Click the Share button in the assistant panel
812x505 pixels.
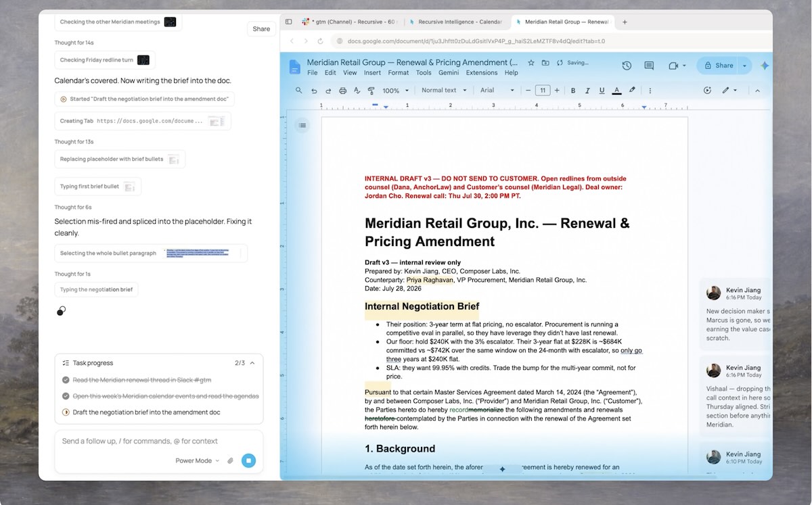tap(261, 28)
